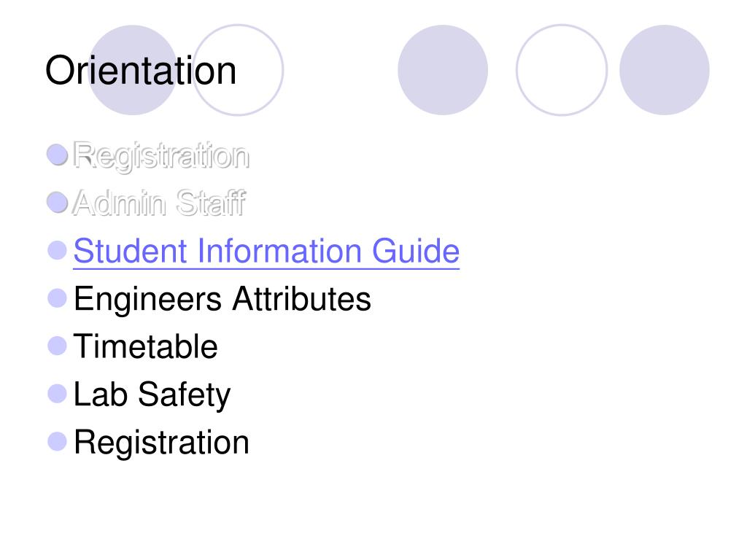Click bullet dot beside Student Information Guide

click(x=57, y=251)
